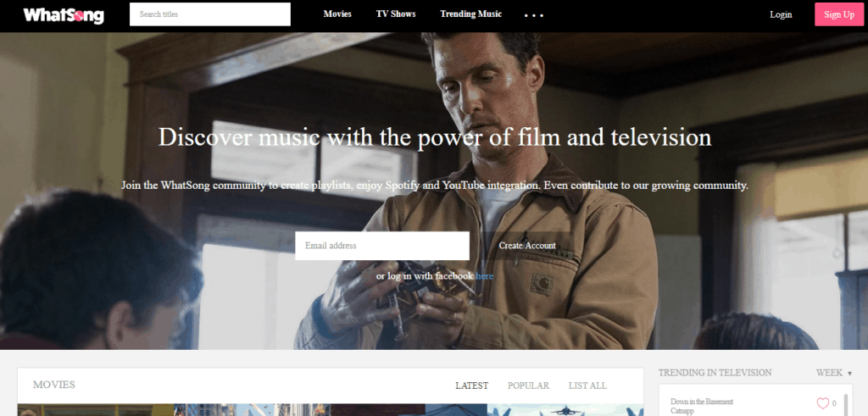Click the trending list scrollbar
Viewport: 868px width, 416px height.
(x=846, y=404)
